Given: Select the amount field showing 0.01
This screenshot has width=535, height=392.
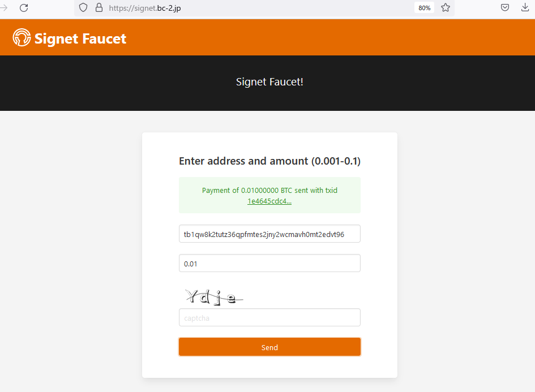Looking at the screenshot, I should [269, 264].
